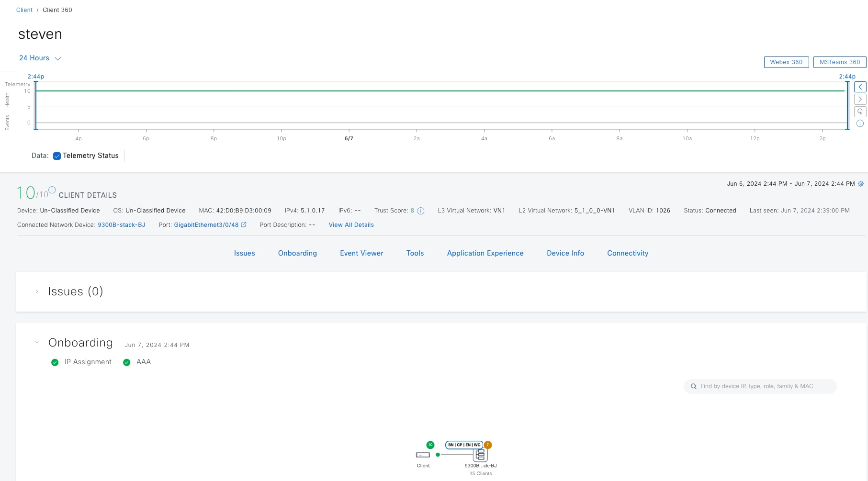Collapse the Onboarding section
868x481 pixels.
tap(37, 342)
